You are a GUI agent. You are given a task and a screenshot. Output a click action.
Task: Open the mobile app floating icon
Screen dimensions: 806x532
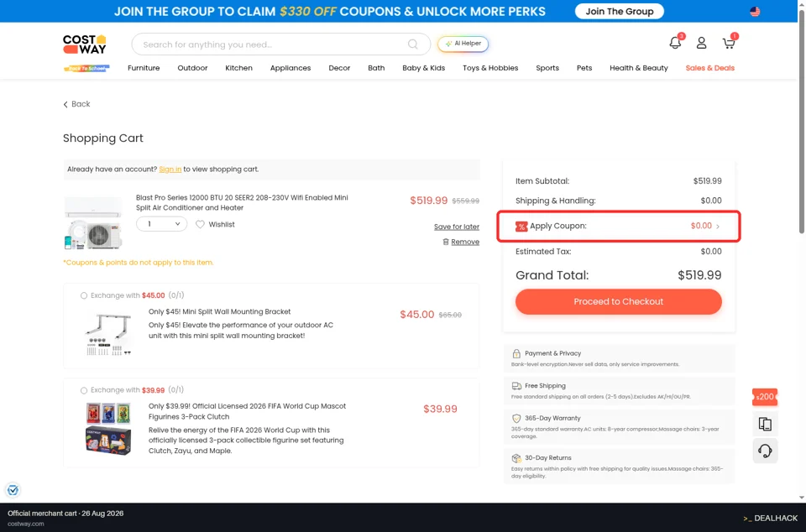tap(765, 424)
